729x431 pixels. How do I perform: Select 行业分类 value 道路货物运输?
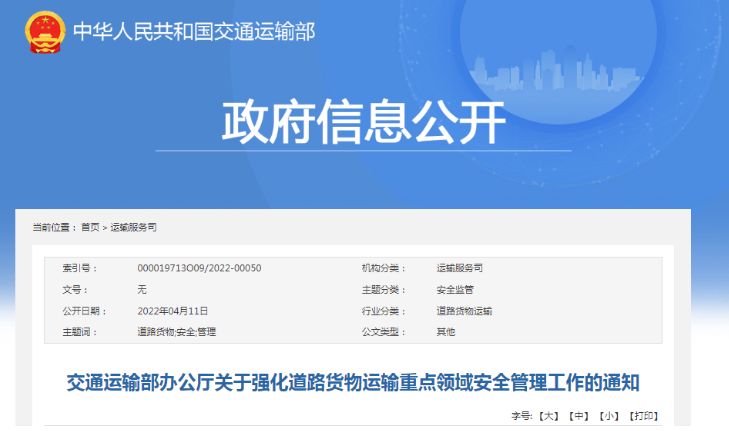pos(464,311)
